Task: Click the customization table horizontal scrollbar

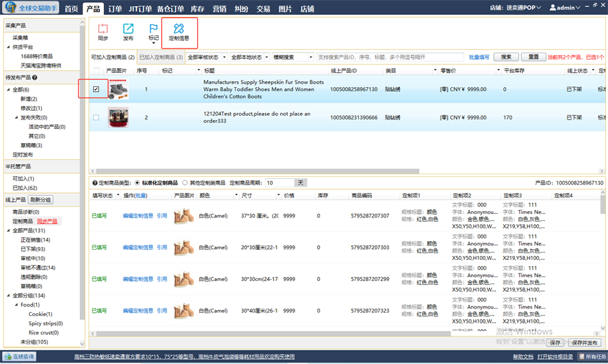Action: point(274,334)
